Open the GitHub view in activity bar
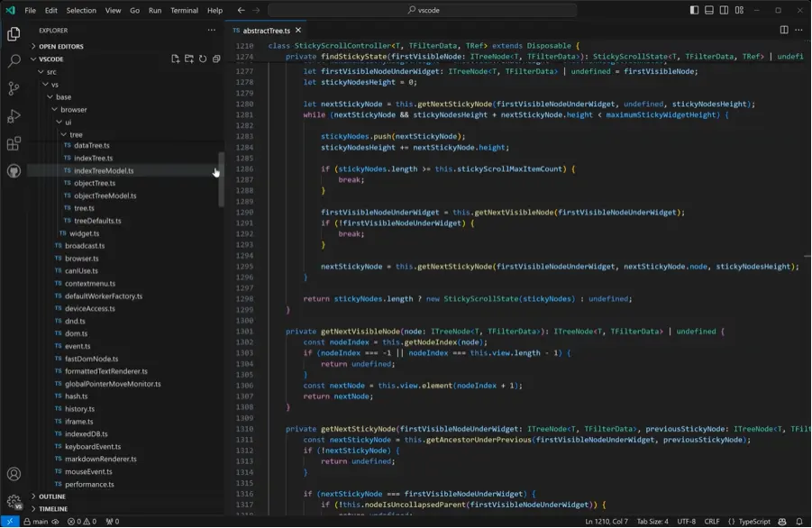The image size is (812, 528). [14, 171]
